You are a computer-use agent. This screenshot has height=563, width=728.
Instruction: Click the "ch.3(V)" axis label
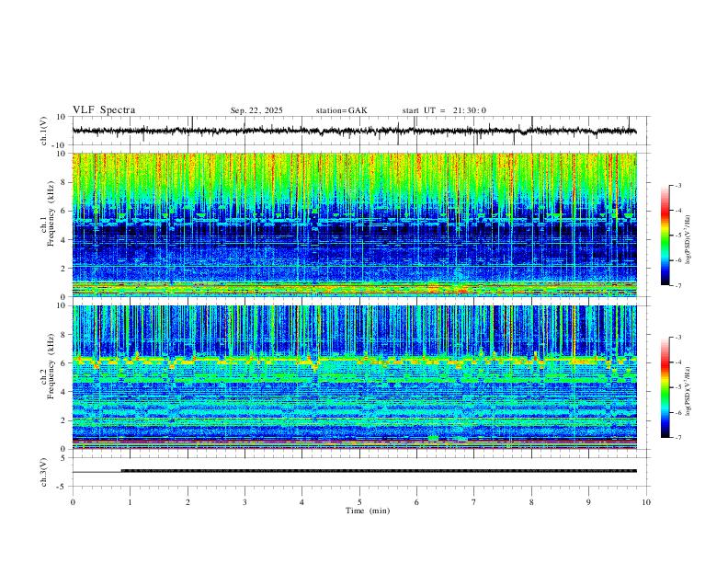[x=44, y=472]
